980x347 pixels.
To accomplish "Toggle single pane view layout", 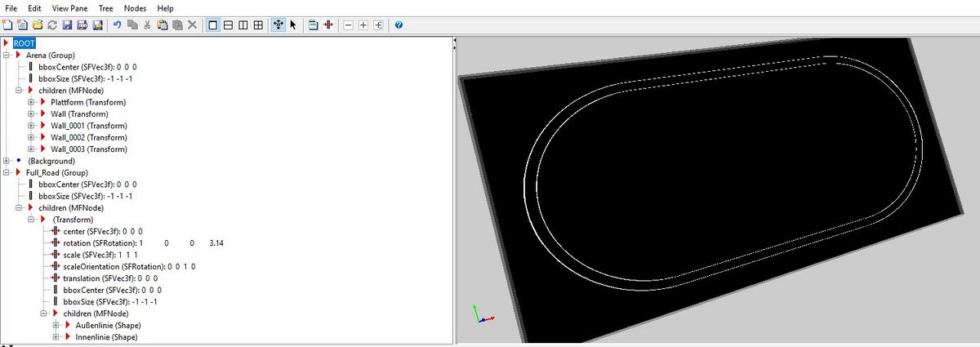I will click(x=213, y=25).
